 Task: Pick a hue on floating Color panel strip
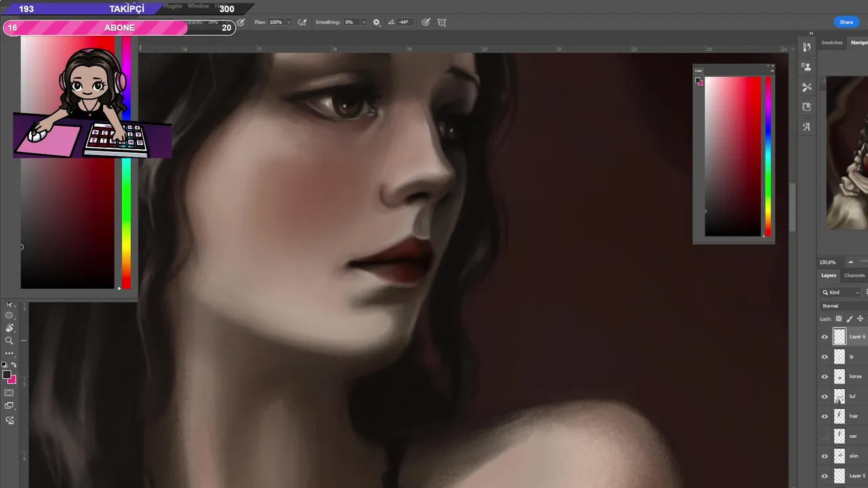coord(768,157)
